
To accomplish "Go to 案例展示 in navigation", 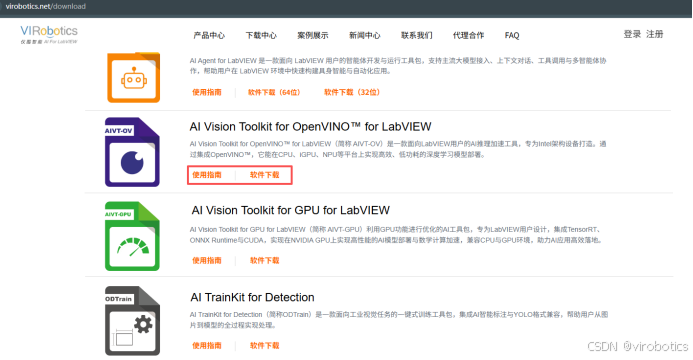I will point(313,35).
